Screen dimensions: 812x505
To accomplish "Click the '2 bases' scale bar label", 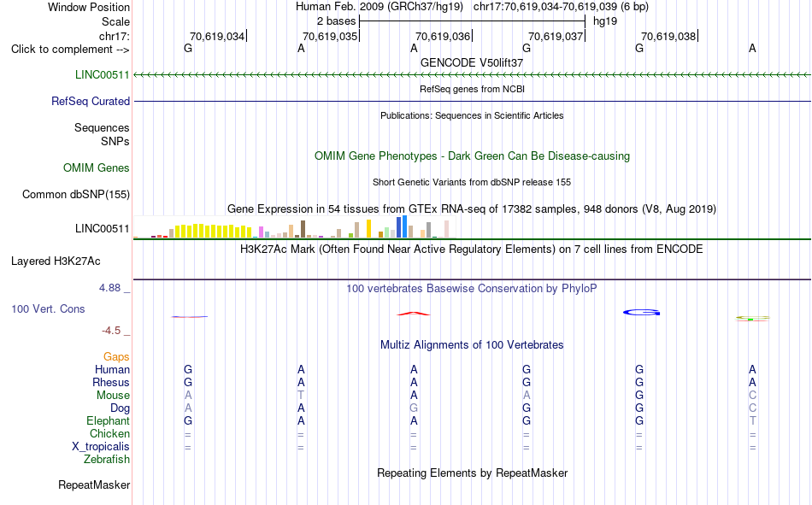I will click(x=337, y=21).
